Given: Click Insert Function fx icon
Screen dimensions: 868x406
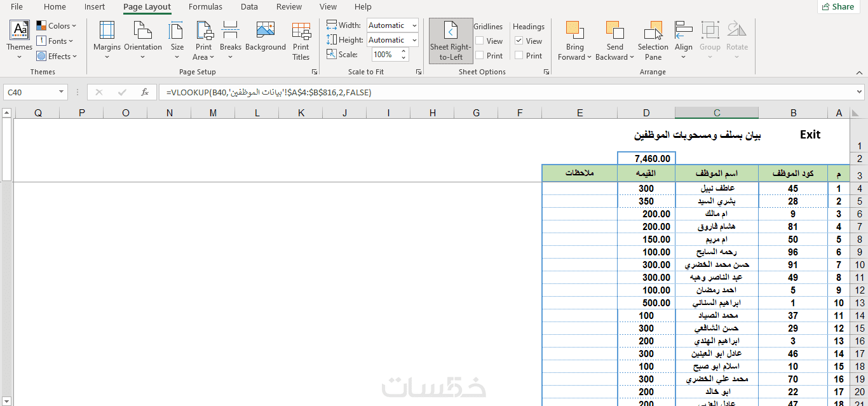Looking at the screenshot, I should pos(145,92).
